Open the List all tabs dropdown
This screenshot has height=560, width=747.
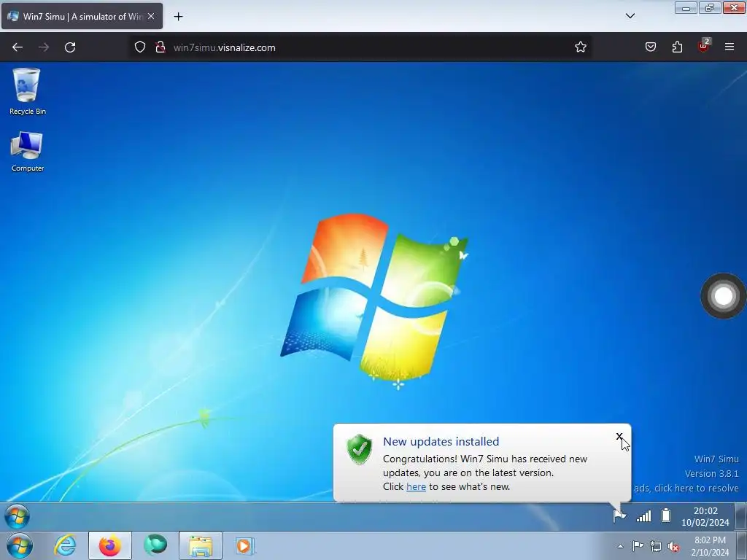click(630, 16)
